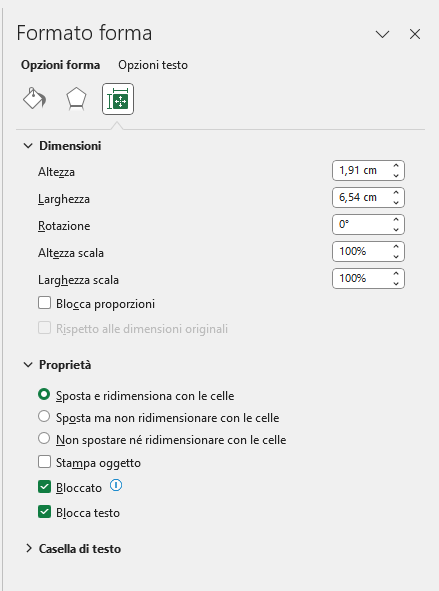Click the info icon next to Bloccato
439x591 pixels.
click(x=116, y=485)
